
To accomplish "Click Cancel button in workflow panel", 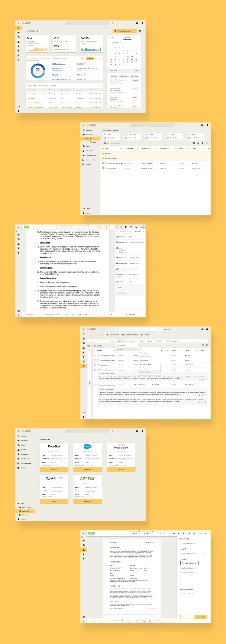I will click(187, 617).
